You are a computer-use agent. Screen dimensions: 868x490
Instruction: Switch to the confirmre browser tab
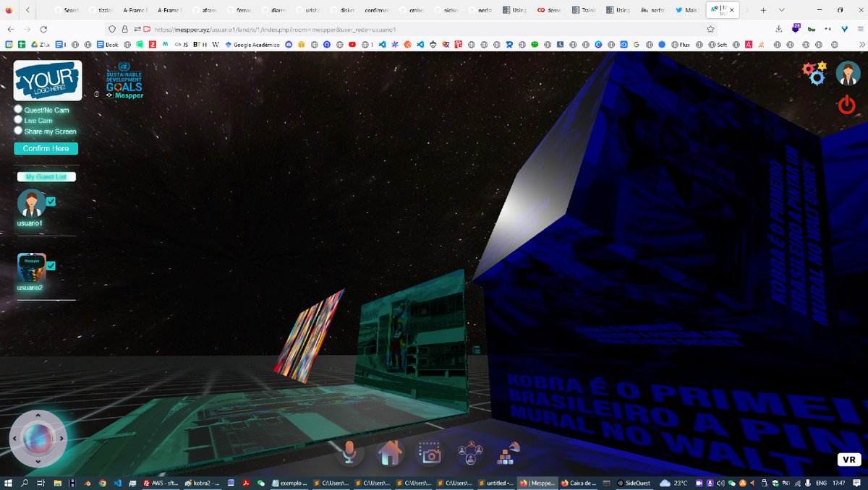377,10
